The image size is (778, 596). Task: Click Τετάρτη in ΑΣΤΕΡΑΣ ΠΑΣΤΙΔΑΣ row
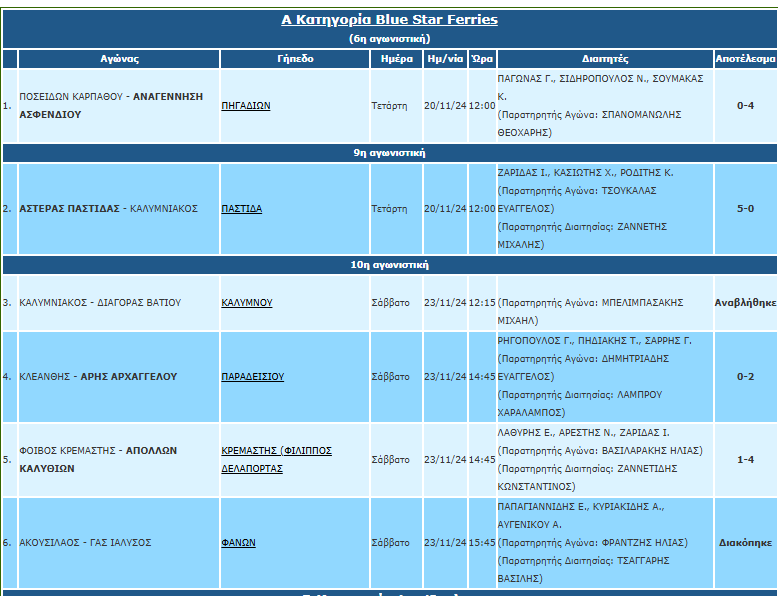point(396,209)
